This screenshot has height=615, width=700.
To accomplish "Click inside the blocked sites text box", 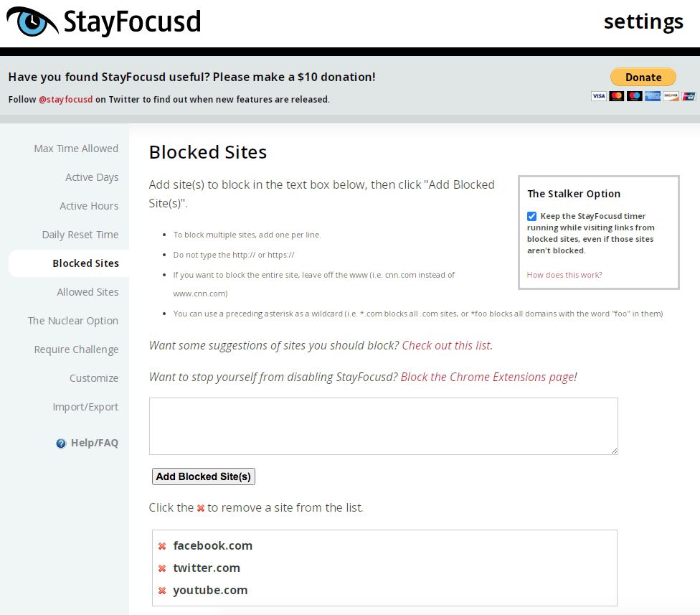I will [384, 426].
